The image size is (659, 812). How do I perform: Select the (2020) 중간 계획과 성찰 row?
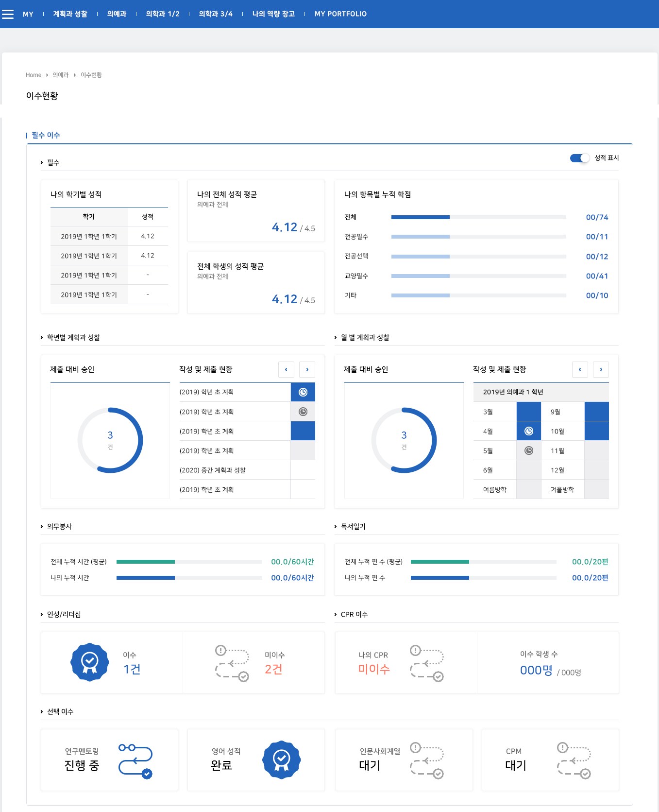tap(247, 470)
